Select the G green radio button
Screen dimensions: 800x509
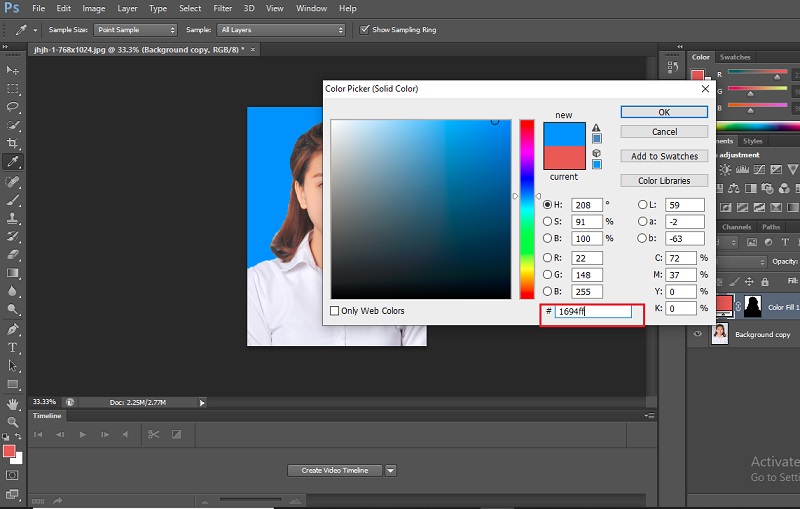[547, 274]
